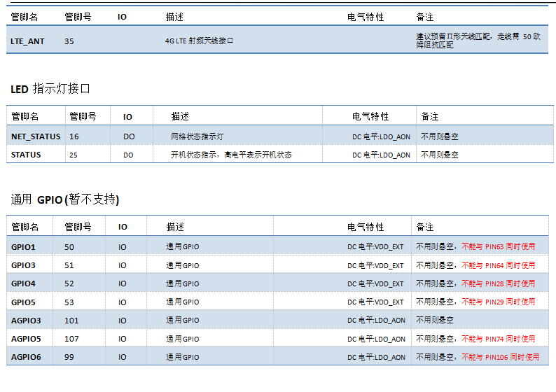Select 'DC 电平:VDD_EXT' in GPIO1 row

[375, 246]
